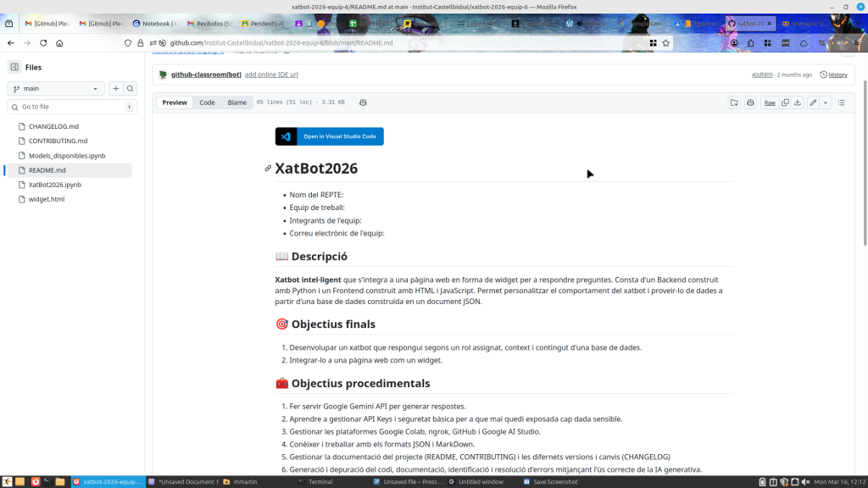Select the Preview view toggle
This screenshot has width=868, height=488.
click(175, 103)
